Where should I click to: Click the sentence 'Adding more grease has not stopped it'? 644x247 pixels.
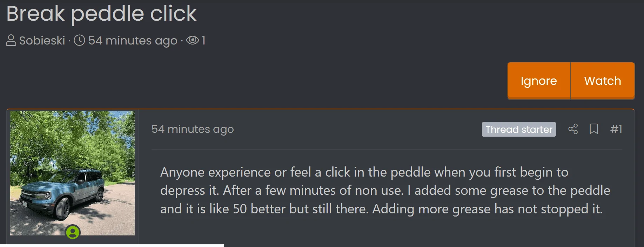[487, 209]
